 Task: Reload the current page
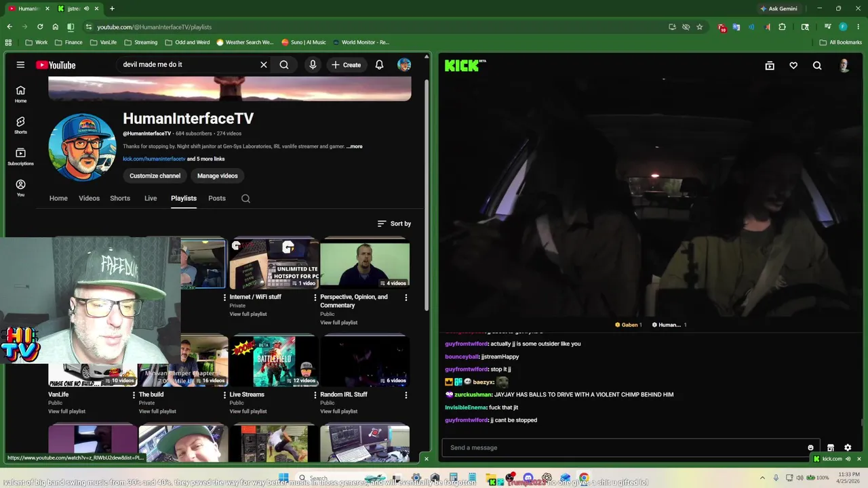point(40,27)
